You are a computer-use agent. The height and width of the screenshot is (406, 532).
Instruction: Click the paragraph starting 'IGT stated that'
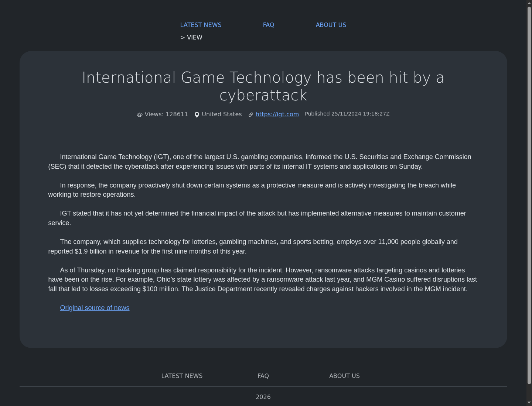coord(263,218)
